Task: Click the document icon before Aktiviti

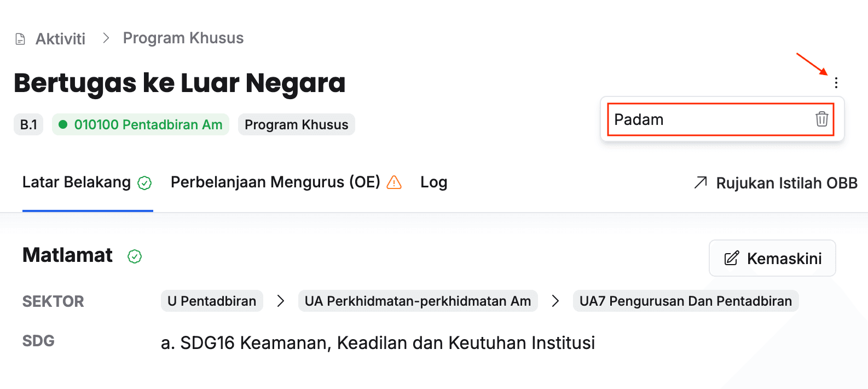Action: [x=20, y=39]
